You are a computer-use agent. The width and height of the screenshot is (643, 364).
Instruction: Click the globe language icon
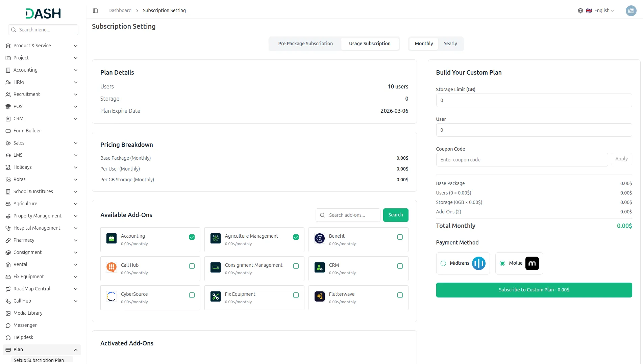click(x=580, y=11)
